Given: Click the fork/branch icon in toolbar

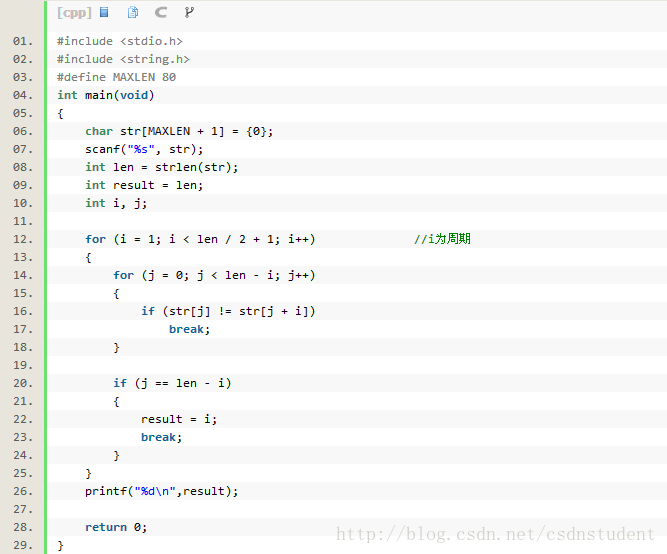Looking at the screenshot, I should coord(189,12).
